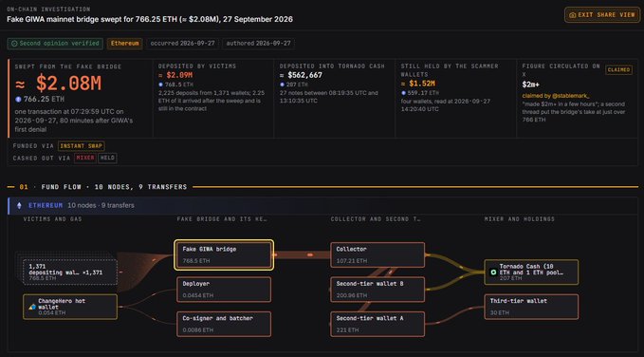Click the Second opinion verified badge
644x357 pixels.
[55, 44]
